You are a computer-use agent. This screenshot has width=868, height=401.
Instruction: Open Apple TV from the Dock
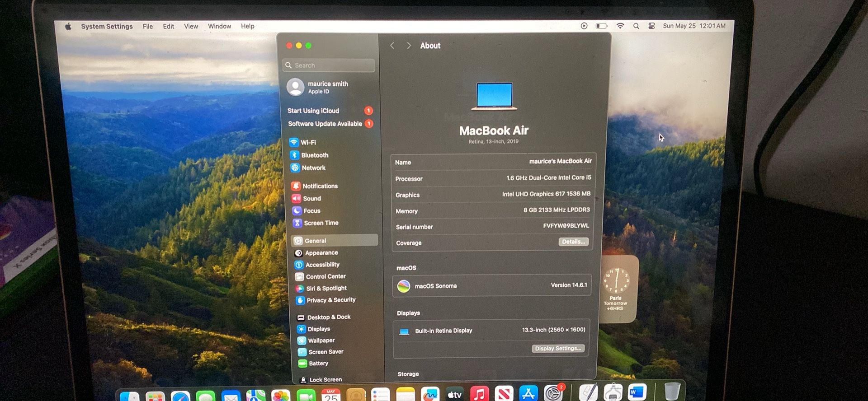pyautogui.click(x=455, y=394)
